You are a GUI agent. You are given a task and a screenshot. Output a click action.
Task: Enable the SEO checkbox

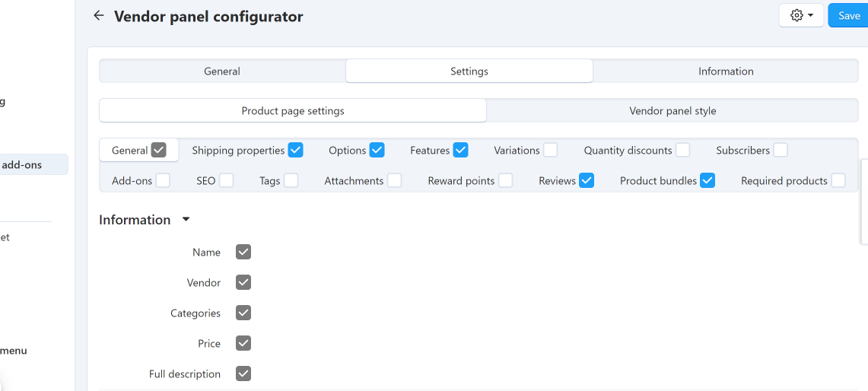[227, 180]
